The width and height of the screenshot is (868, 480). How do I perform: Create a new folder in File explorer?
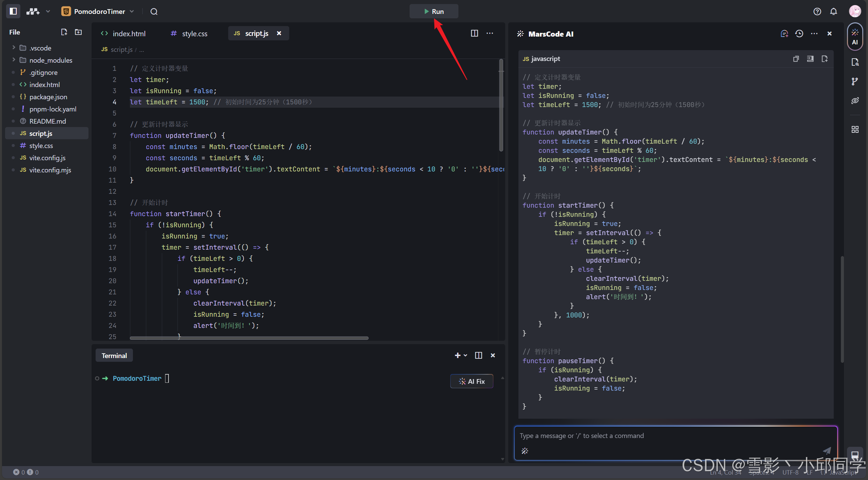pyautogui.click(x=78, y=32)
